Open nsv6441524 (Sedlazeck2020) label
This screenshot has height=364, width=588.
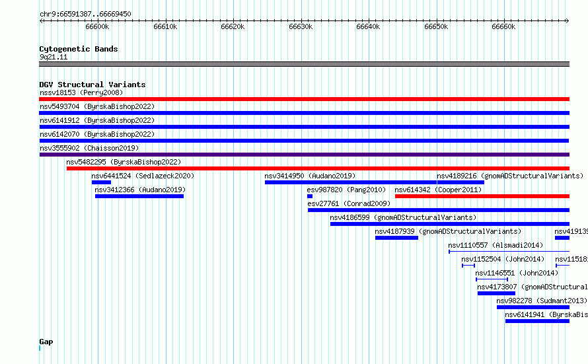[143, 176]
